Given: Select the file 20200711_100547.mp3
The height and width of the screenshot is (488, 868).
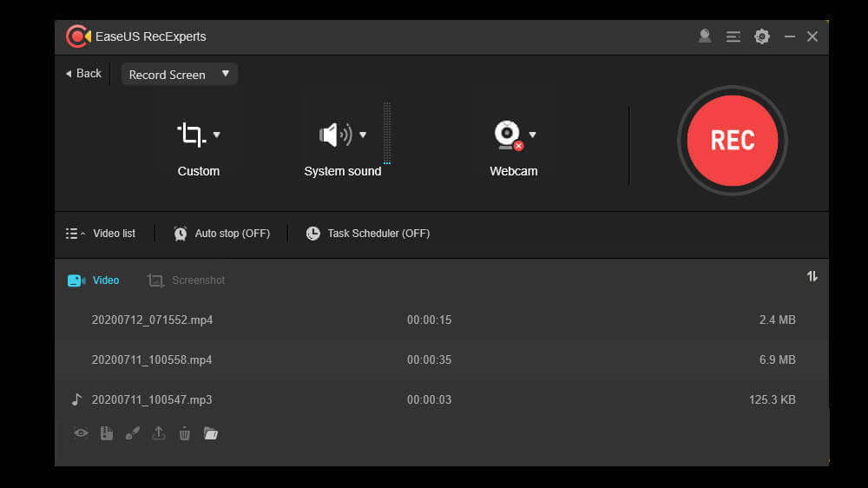Looking at the screenshot, I should (442, 400).
